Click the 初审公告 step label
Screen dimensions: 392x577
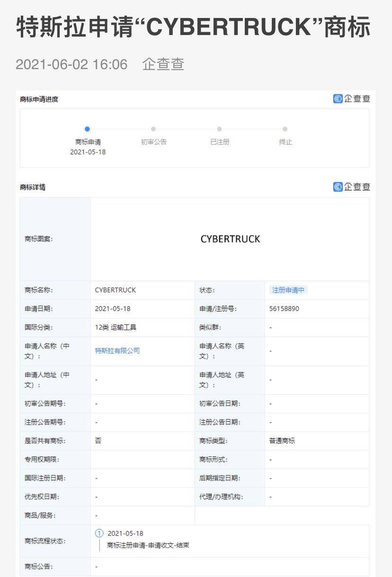pos(154,142)
